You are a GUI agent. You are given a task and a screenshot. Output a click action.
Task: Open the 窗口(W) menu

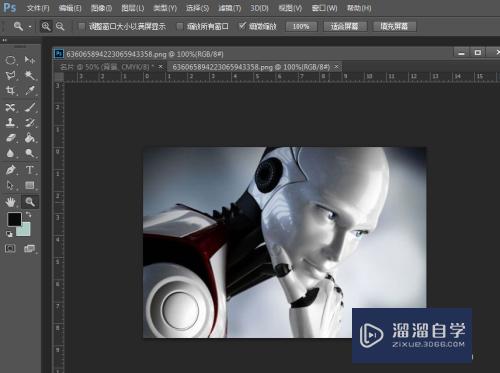click(324, 8)
